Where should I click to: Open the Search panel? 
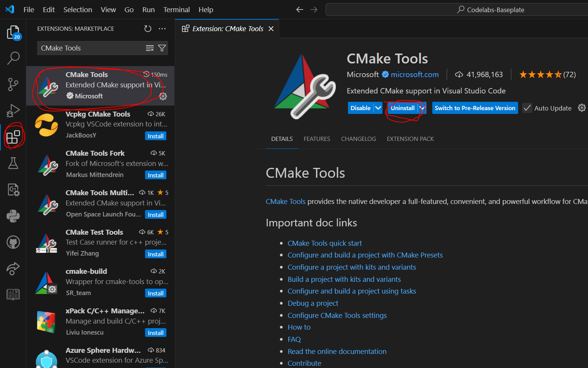pos(13,58)
